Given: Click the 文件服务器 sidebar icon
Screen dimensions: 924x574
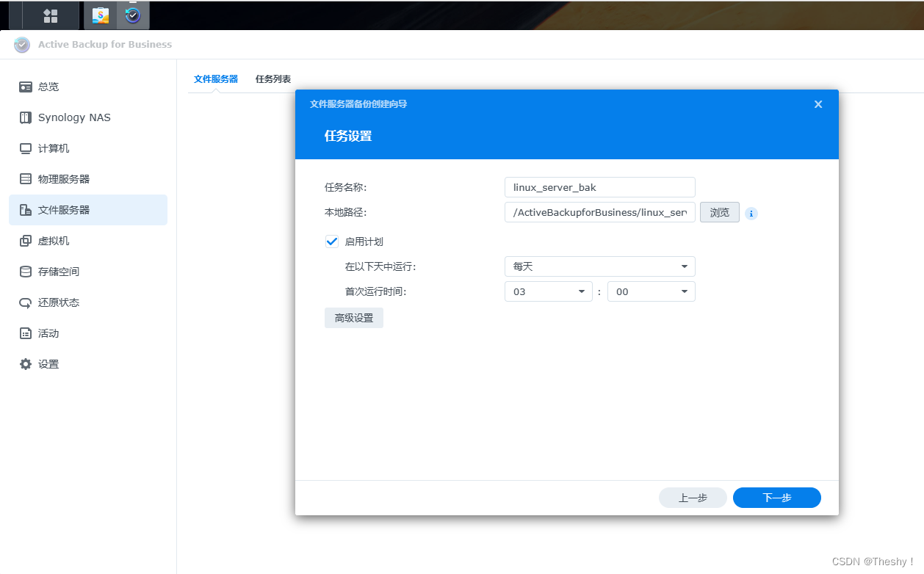Looking at the screenshot, I should (26, 210).
